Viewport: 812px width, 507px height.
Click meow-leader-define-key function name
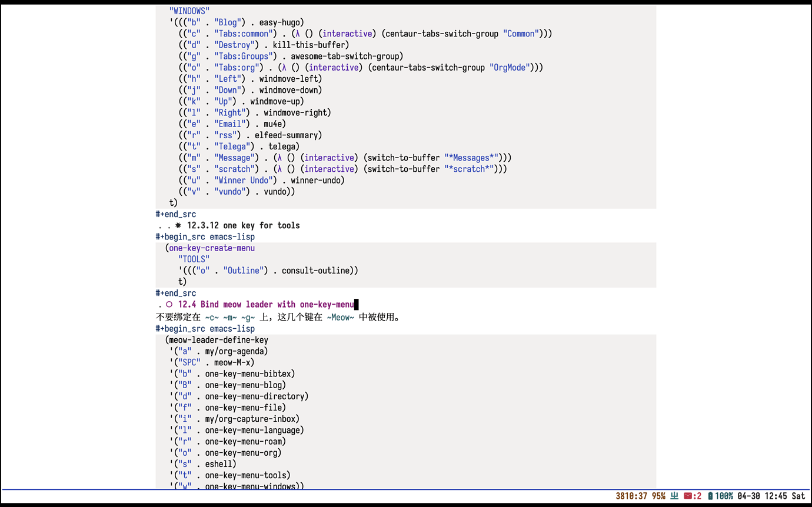coord(218,339)
